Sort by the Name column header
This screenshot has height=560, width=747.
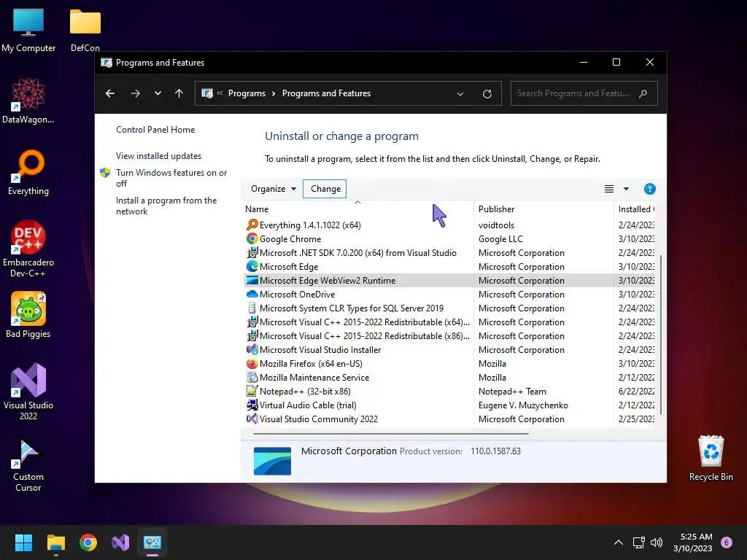click(358, 209)
